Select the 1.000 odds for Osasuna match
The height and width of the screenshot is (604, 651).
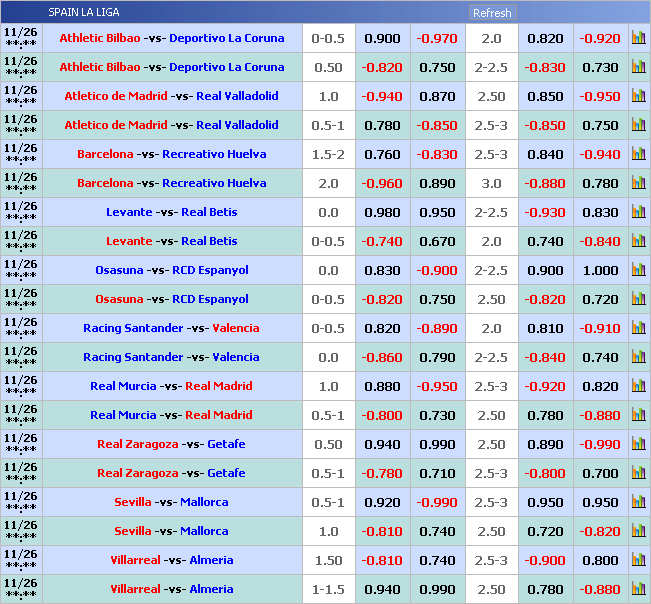click(x=600, y=270)
